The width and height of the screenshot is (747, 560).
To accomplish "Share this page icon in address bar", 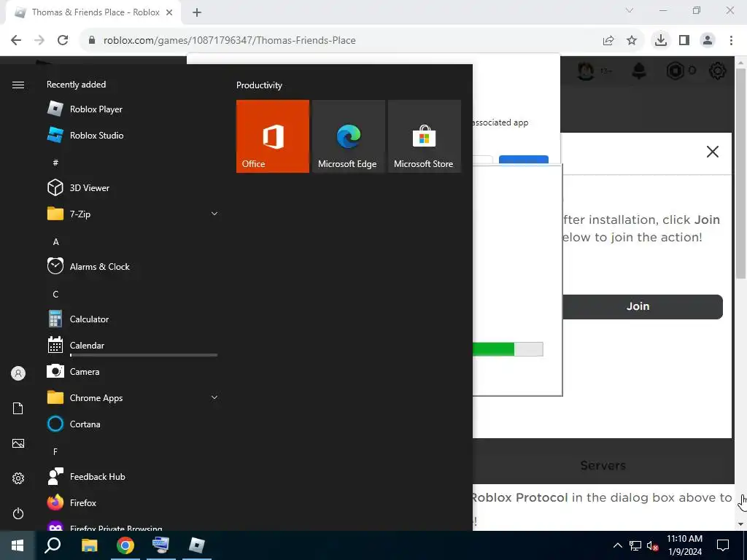I will pos(608,41).
